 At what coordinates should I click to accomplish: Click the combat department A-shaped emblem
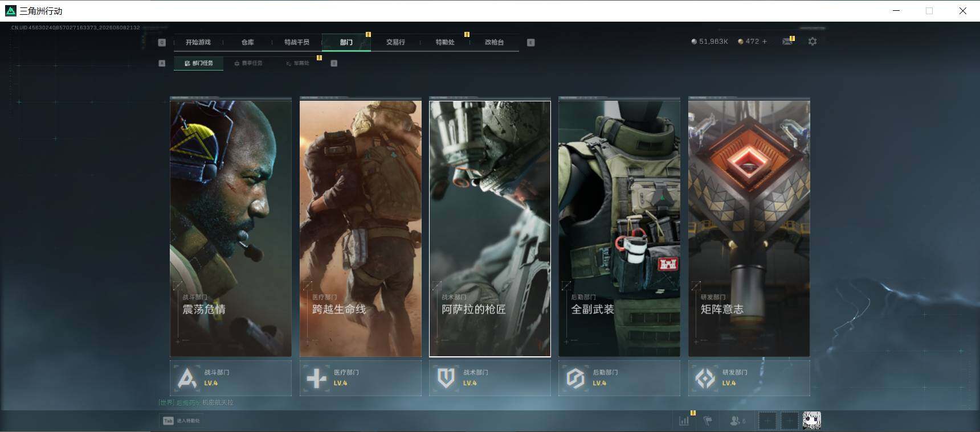[x=187, y=378]
